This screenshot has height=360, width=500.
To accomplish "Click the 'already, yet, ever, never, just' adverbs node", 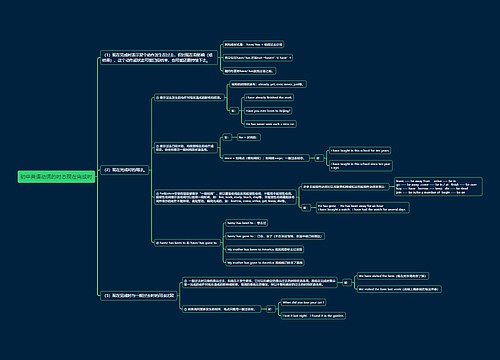I will click(268, 84).
